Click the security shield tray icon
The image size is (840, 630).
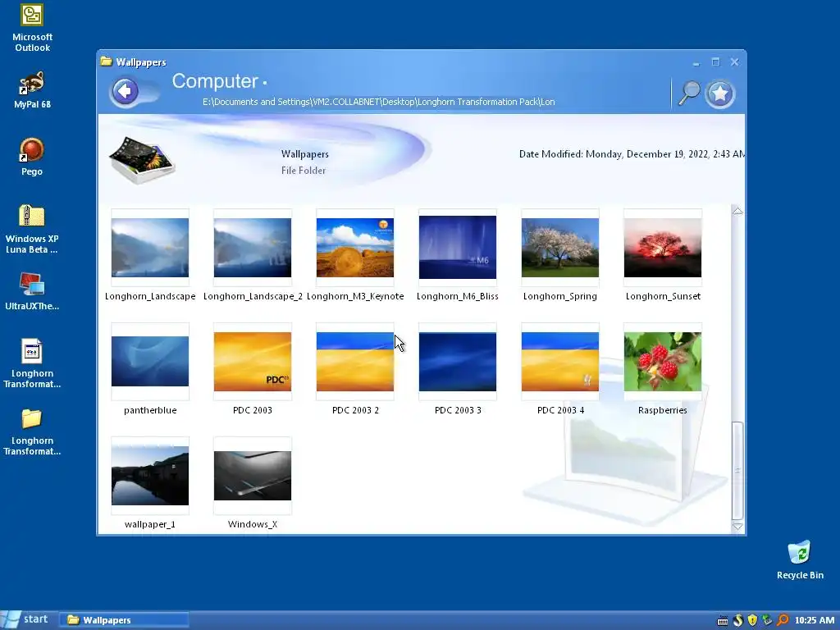(x=752, y=620)
